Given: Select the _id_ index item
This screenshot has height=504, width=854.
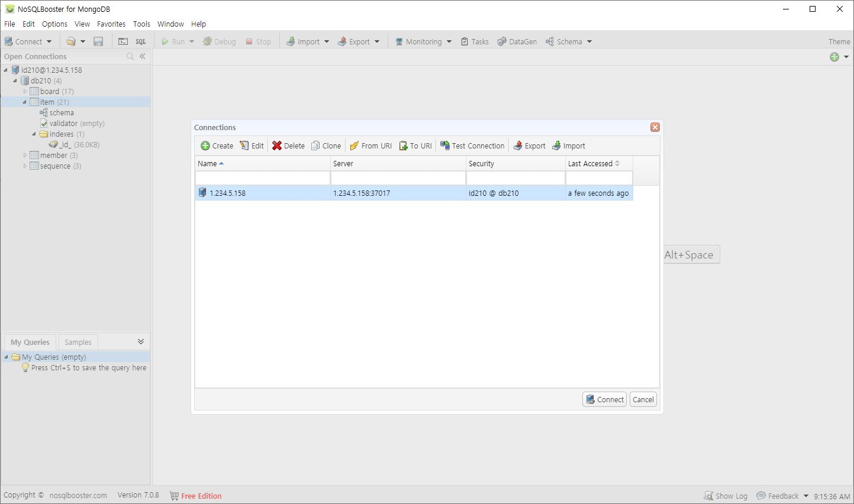Looking at the screenshot, I should coord(74,144).
